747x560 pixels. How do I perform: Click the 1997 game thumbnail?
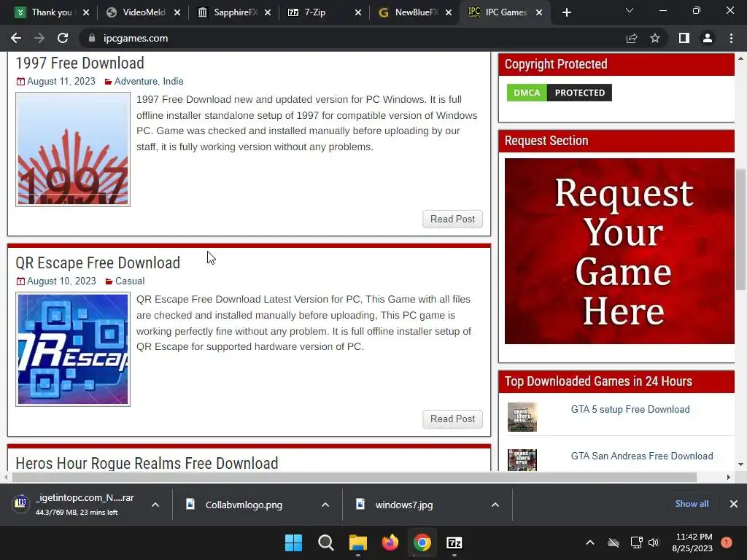[x=73, y=149]
